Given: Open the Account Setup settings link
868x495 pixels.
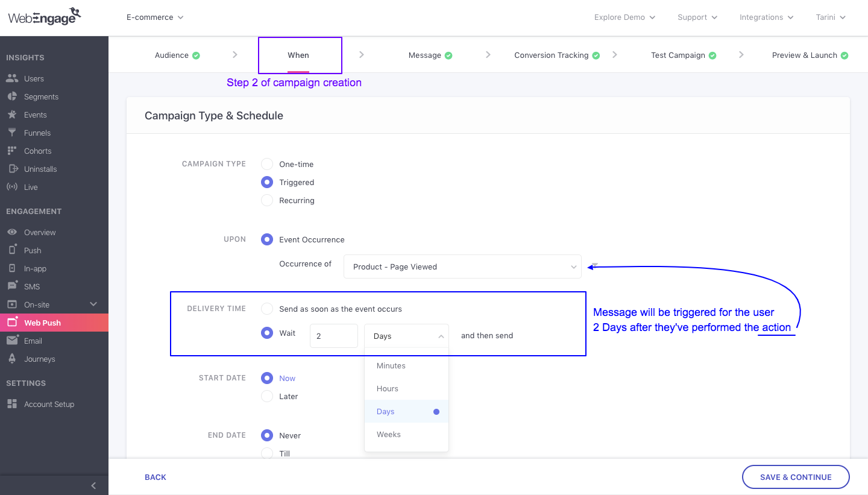Looking at the screenshot, I should click(49, 404).
